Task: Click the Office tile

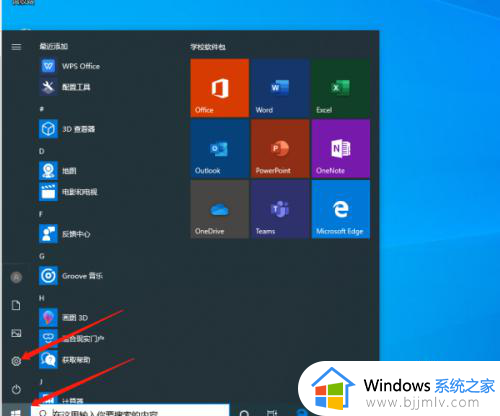Action: coord(220,88)
